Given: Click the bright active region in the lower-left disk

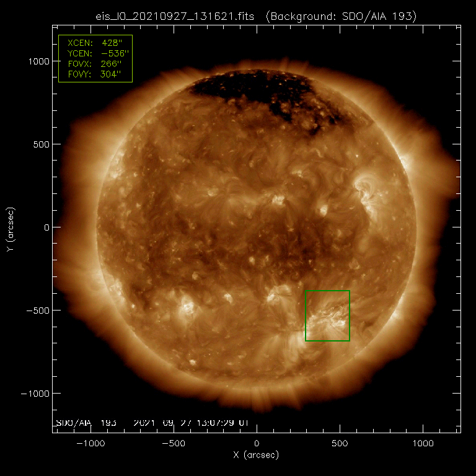Looking at the screenshot, I should [185, 308].
